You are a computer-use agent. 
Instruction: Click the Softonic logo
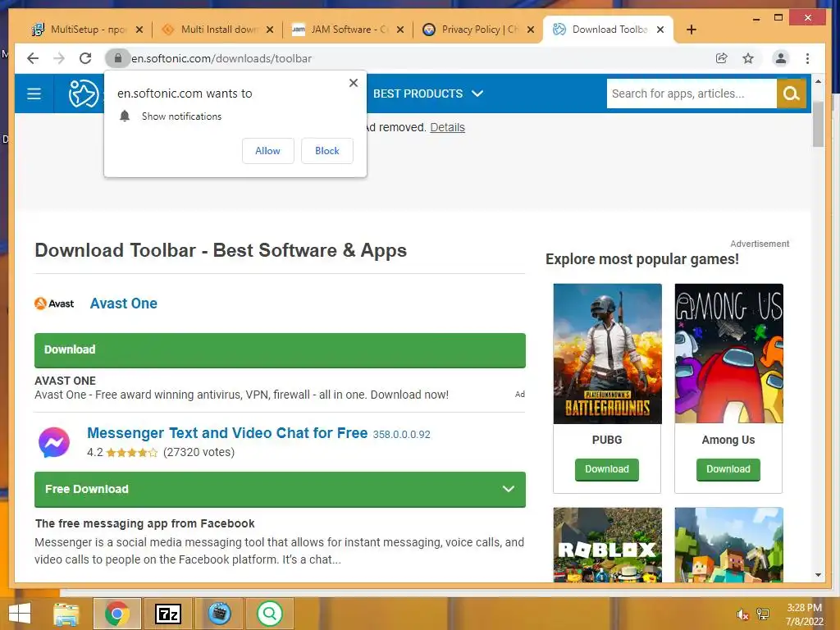[84, 94]
